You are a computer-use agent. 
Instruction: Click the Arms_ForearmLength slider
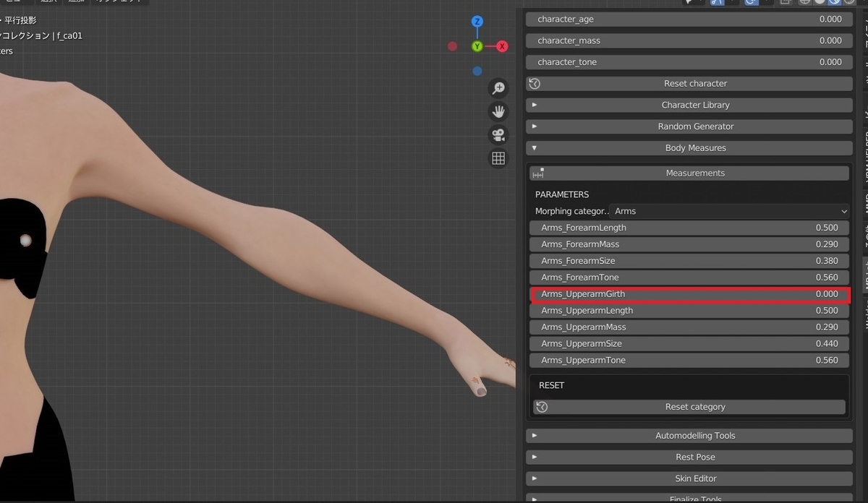[x=689, y=228]
